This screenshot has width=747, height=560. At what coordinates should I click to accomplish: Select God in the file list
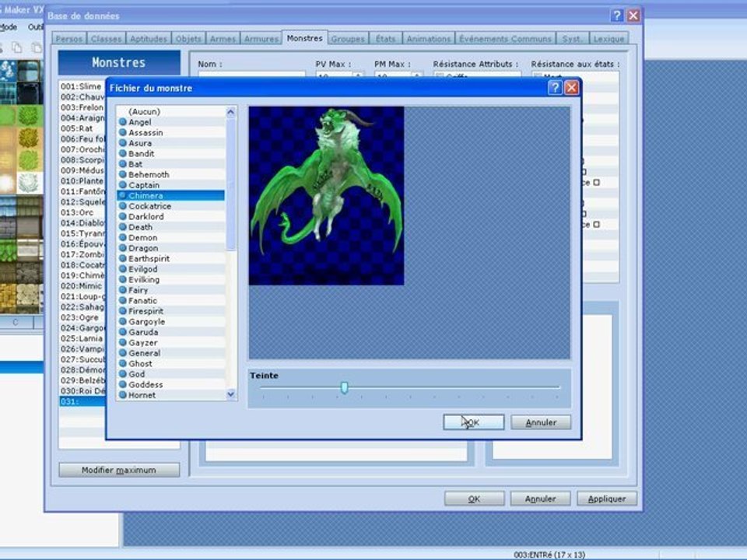(x=171, y=374)
